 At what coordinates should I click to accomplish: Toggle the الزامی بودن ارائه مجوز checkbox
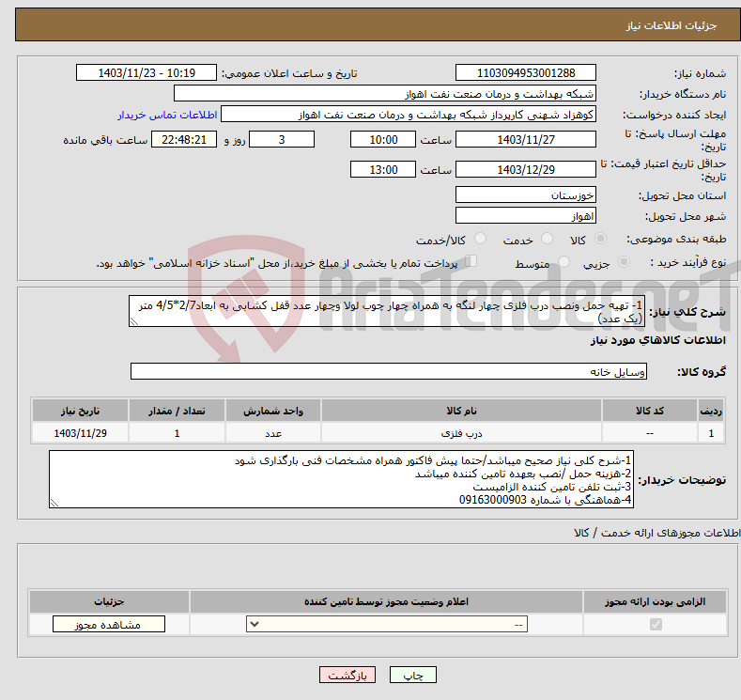(x=656, y=625)
